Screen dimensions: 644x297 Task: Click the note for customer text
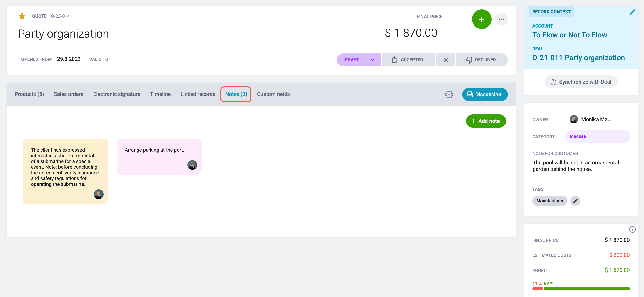576,166
